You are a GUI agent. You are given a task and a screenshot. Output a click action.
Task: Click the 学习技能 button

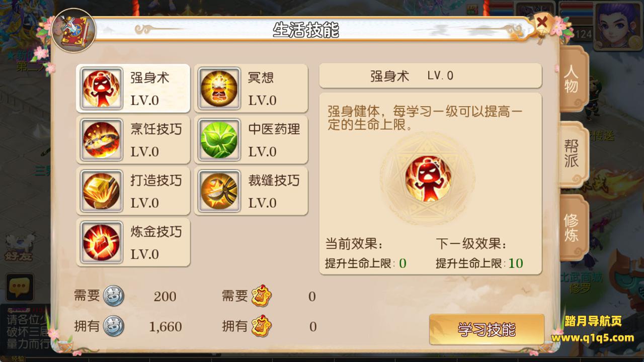coord(487,329)
